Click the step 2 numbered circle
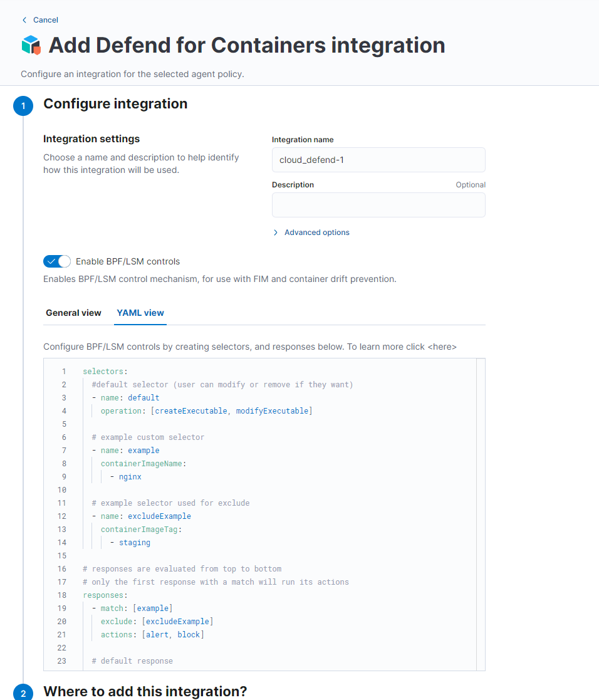 [23, 693]
